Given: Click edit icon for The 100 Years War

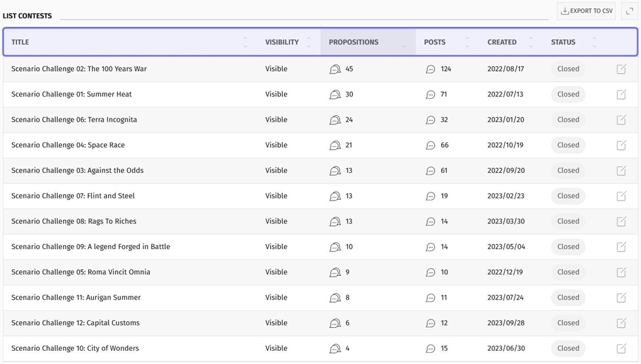Looking at the screenshot, I should 621,69.
